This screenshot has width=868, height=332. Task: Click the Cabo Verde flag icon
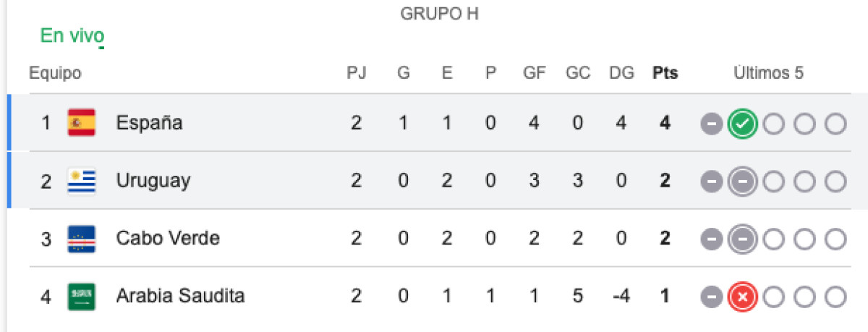coord(81,238)
